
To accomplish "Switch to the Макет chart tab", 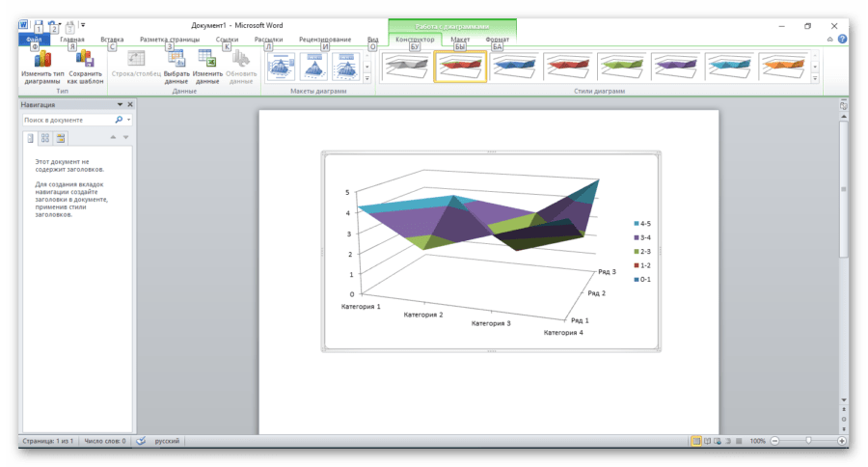I will point(460,40).
